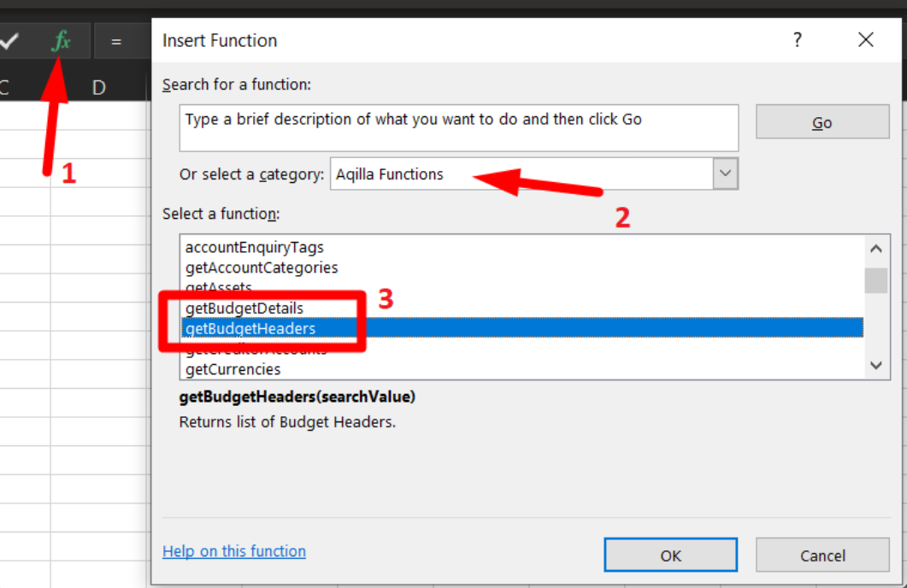
Task: Open the Help on this function link
Action: coord(234,551)
